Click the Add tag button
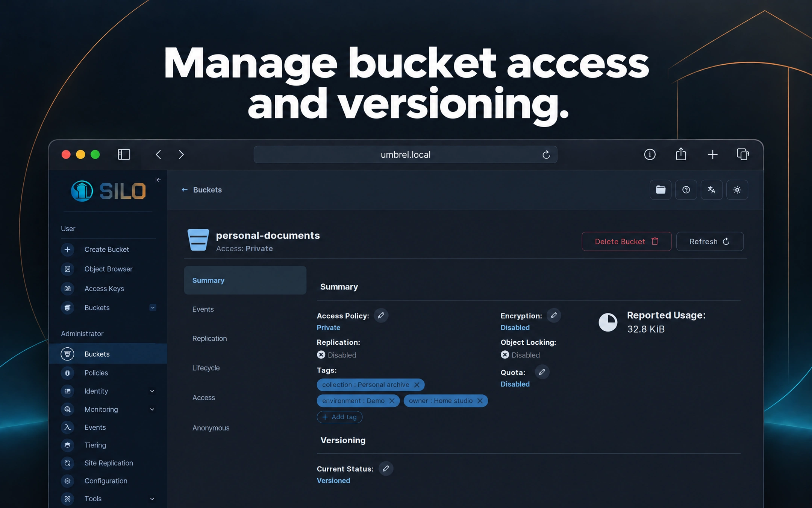The image size is (812, 508). [339, 417]
